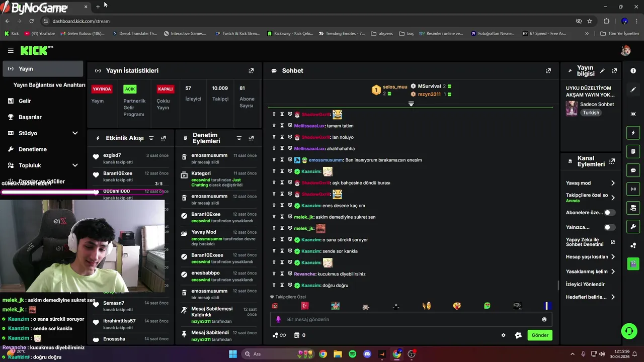Open the YouTube bookmark
Viewport: 644px width, 362px height.
coord(39,34)
